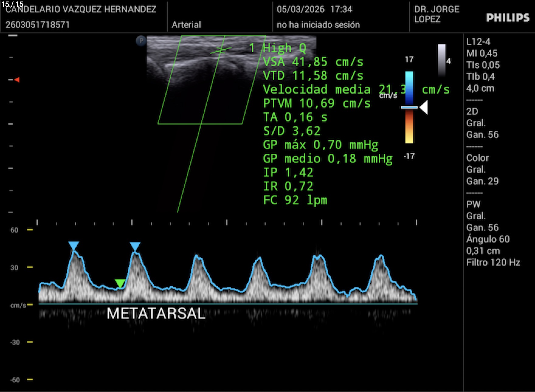
Task: Click the Ángulo 60 setting
Action: pyautogui.click(x=488, y=239)
